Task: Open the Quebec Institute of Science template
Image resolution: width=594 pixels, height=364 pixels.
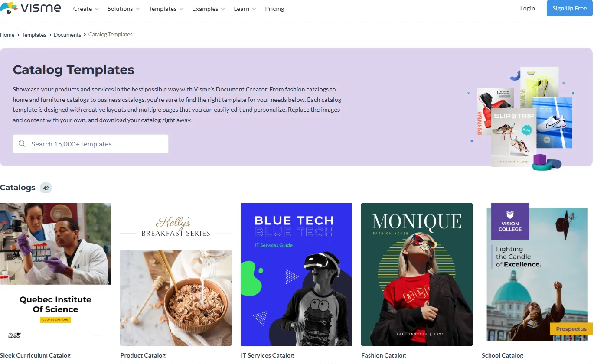Action: [55, 274]
